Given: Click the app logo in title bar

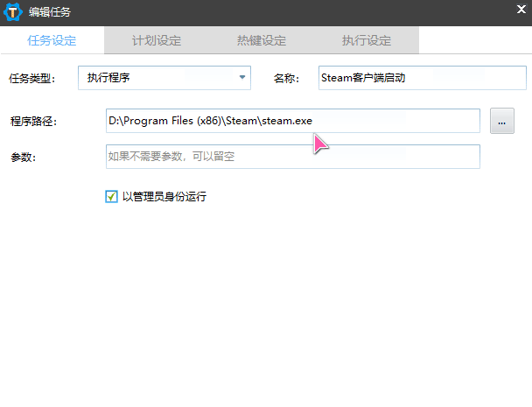Looking at the screenshot, I should point(13,12).
